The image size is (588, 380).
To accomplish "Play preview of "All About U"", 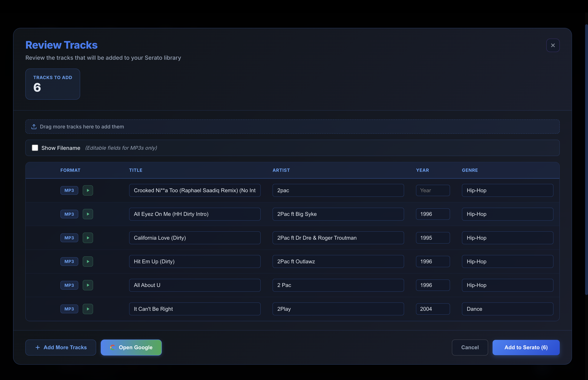I will pos(88,285).
